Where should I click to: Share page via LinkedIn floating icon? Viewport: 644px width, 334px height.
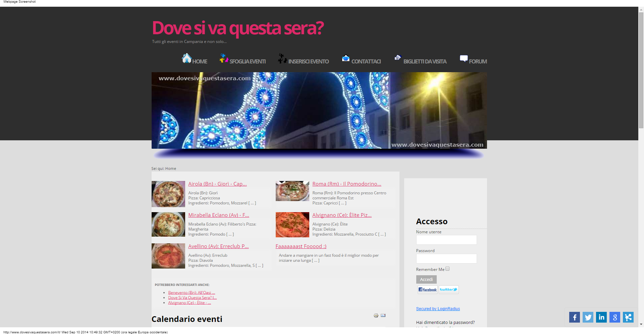coord(601,317)
